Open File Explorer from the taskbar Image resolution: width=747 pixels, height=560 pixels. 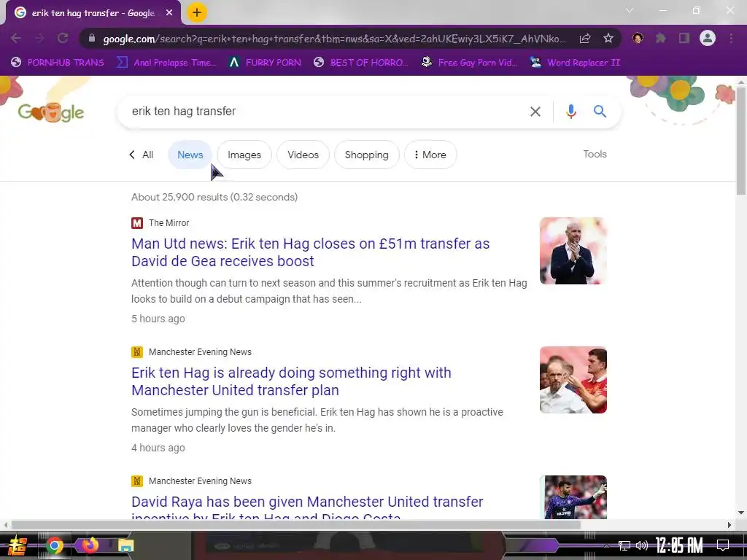tap(125, 545)
